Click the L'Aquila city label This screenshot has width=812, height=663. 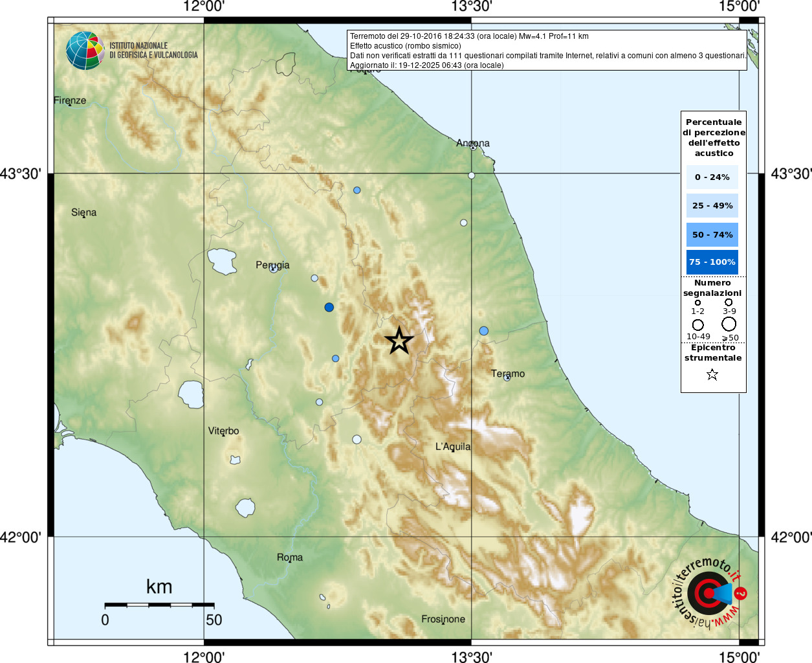[x=453, y=447]
